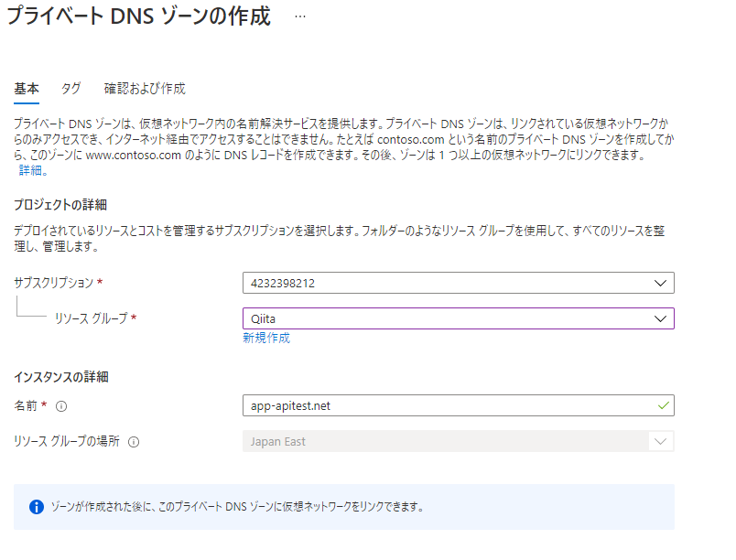Open the 詳細 learn more link

point(33,170)
